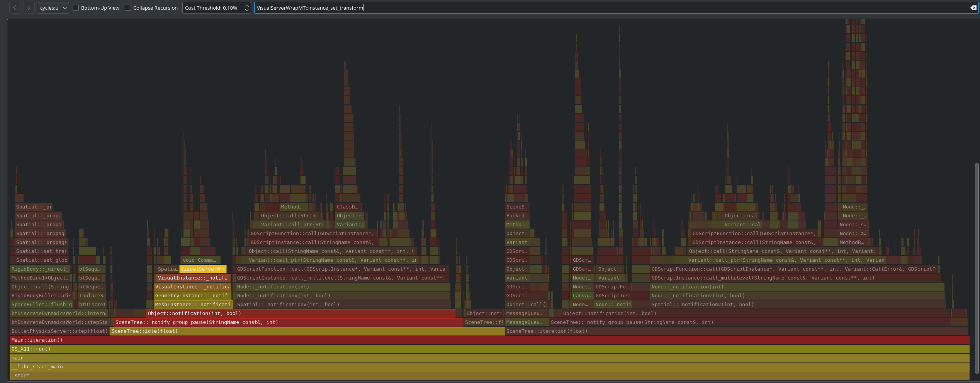980x383 pixels.
Task: Select the SceneTree::idle(float) frame
Action: point(270,331)
